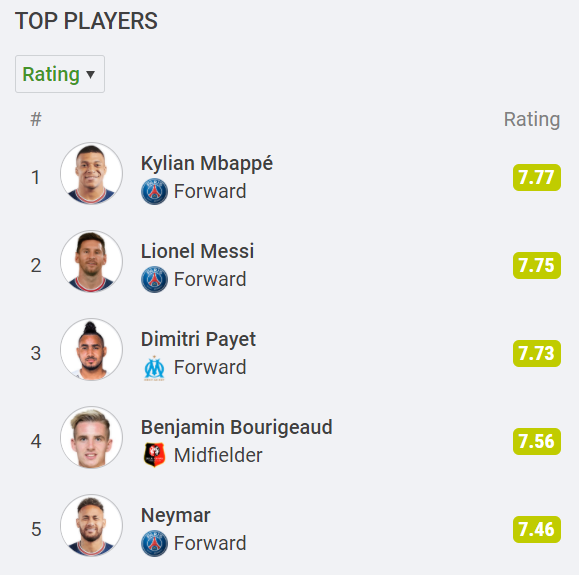Open Lionel Messi's profile photo
The width and height of the screenshot is (580, 575).
click(91, 261)
